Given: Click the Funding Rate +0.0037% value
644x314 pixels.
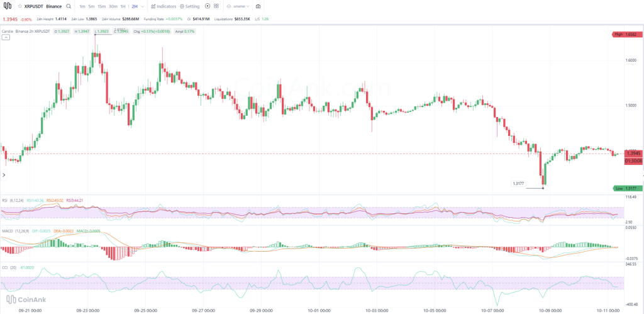Looking at the screenshot, I should 174,20.
